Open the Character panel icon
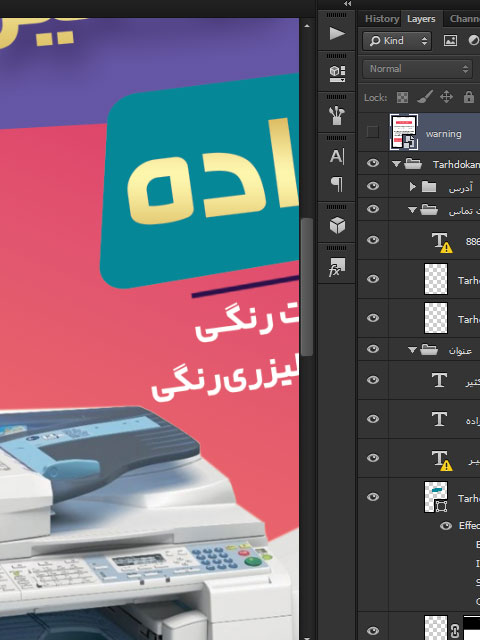This screenshot has width=480, height=640. pyautogui.click(x=337, y=156)
